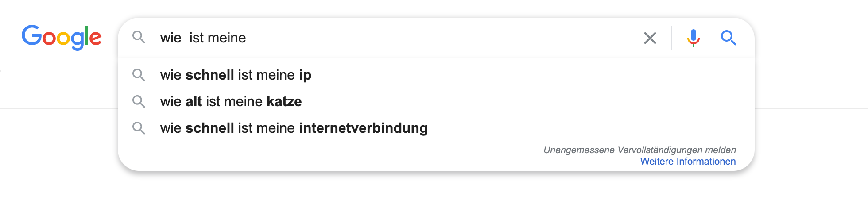Click the magnifier icon beside the 'katze' suggestion

pos(139,101)
